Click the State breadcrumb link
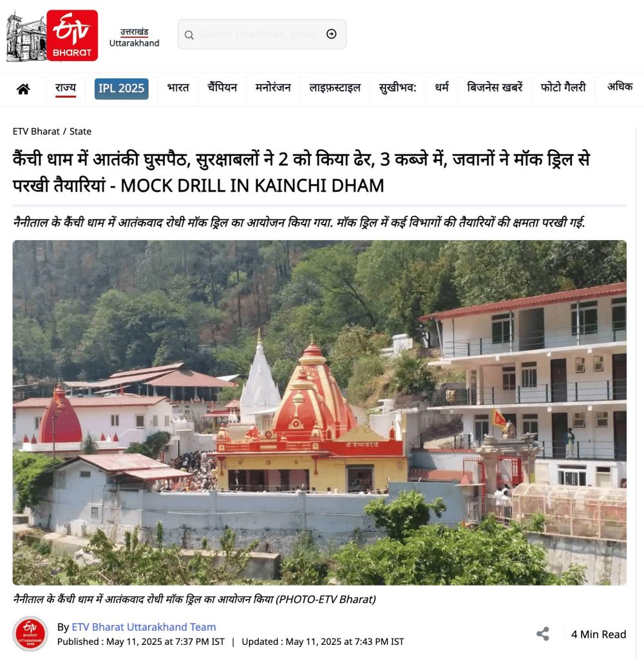The height and width of the screenshot is (659, 644). click(80, 131)
